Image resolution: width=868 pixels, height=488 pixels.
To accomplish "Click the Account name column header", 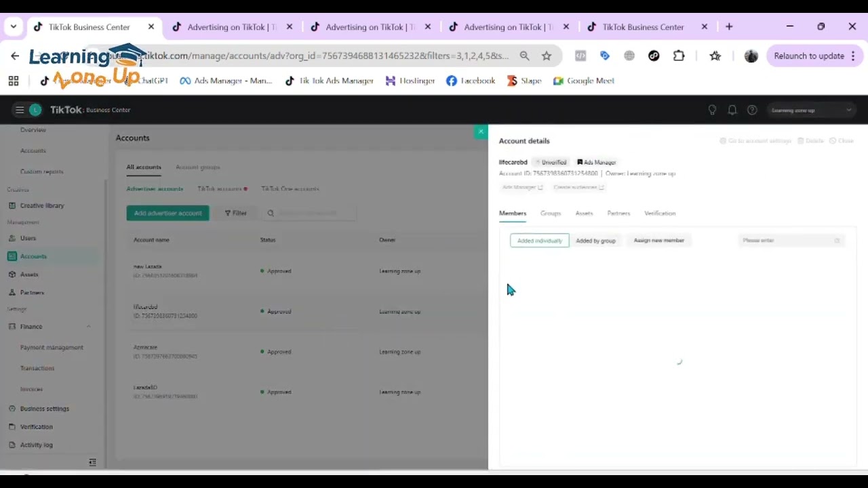I will click(x=151, y=240).
